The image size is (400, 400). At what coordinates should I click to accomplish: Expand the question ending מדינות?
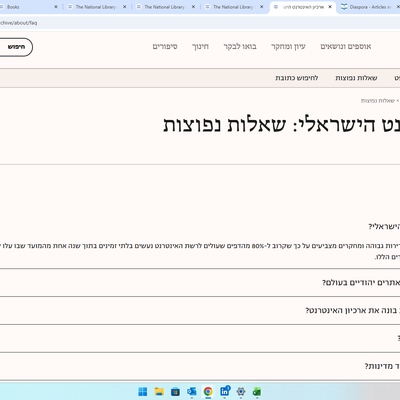tap(200, 366)
